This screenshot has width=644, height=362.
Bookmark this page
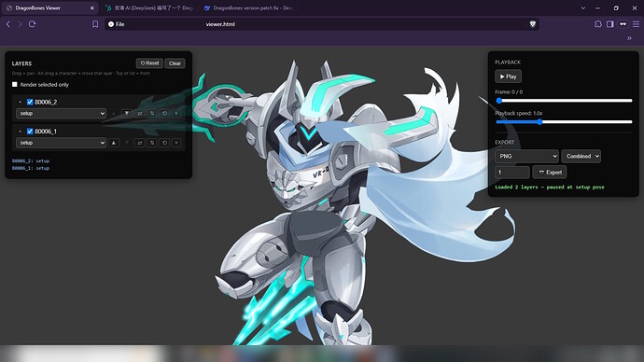point(95,24)
